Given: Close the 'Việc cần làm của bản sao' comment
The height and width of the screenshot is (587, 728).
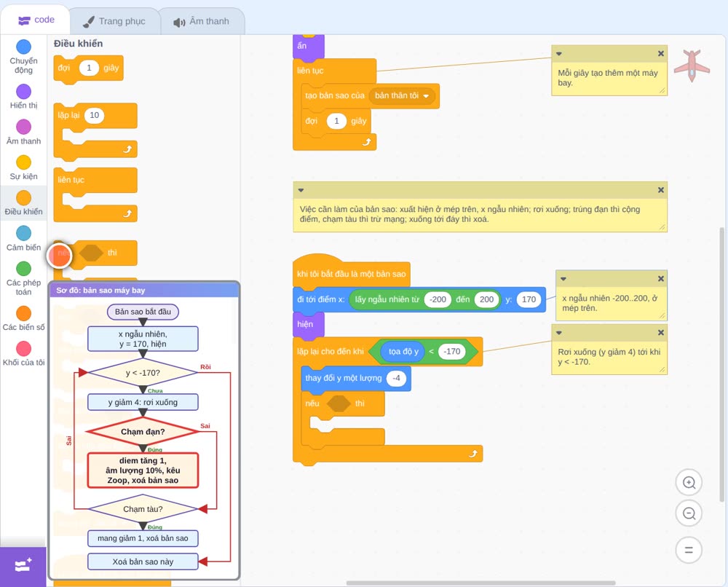Looking at the screenshot, I should point(661,190).
